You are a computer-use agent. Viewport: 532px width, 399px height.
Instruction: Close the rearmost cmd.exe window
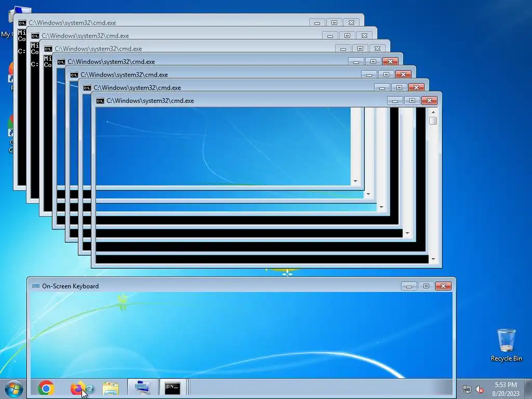click(x=352, y=23)
